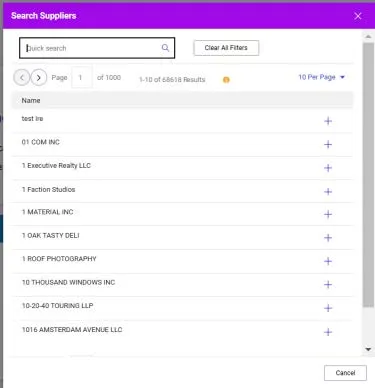Select 1 MATERIAL INC name
This screenshot has height=388, width=375.
pos(47,212)
